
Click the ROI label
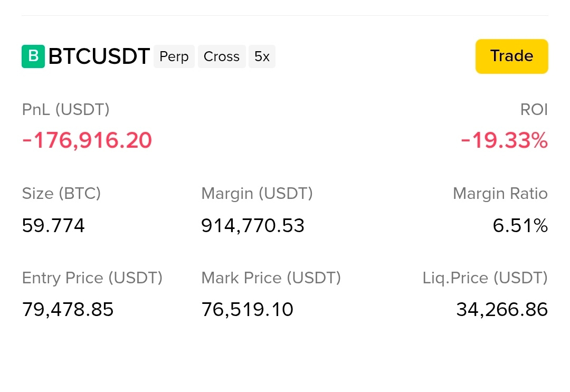point(534,110)
